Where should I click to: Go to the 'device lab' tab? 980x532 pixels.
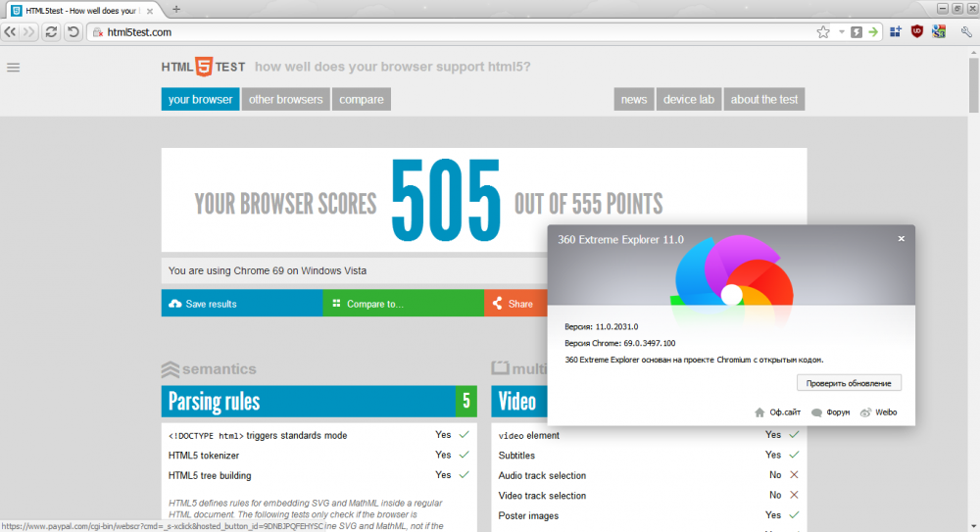tap(689, 99)
